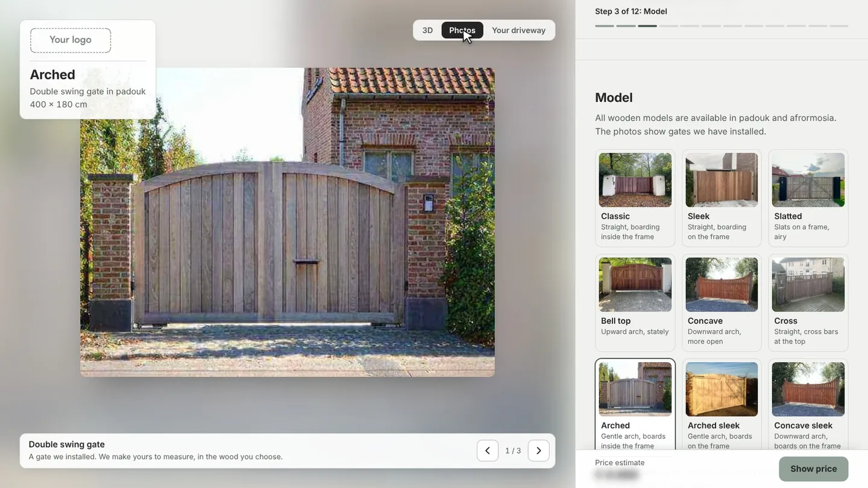Go to the previous gate photo
868x488 pixels.
coord(487,451)
